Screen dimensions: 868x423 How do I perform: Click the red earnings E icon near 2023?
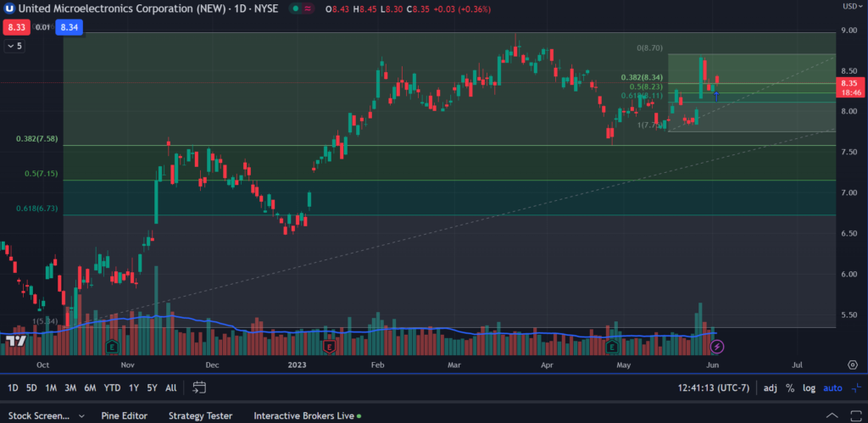point(330,348)
